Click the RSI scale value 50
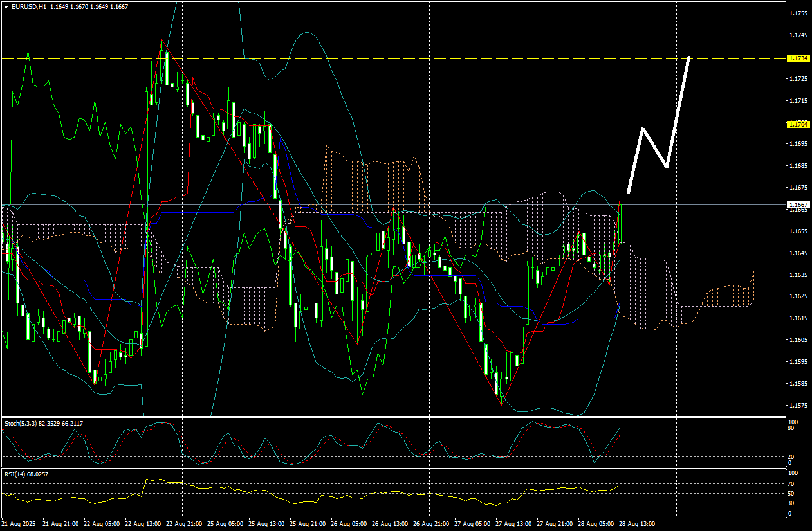Viewport: 812px width, 531px height. (792, 493)
